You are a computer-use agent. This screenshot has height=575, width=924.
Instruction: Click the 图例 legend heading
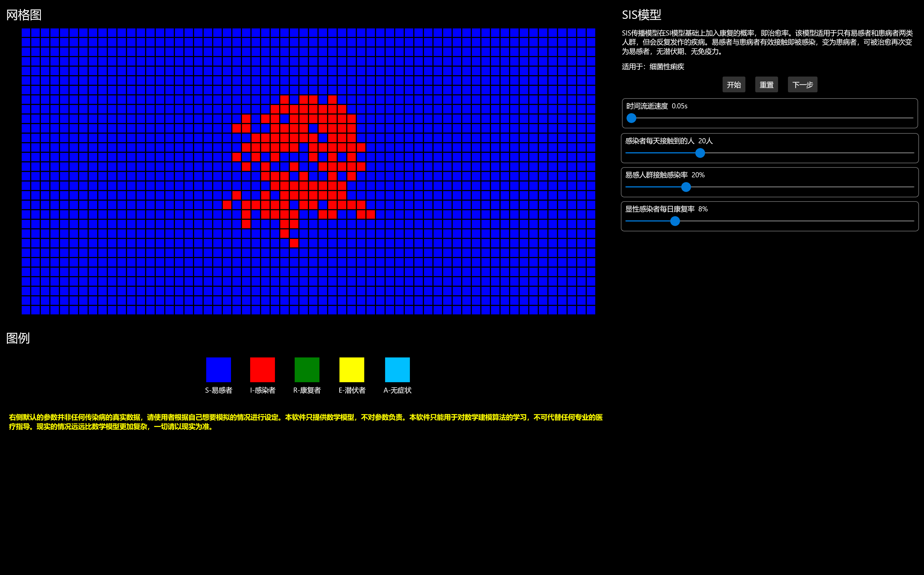[18, 338]
